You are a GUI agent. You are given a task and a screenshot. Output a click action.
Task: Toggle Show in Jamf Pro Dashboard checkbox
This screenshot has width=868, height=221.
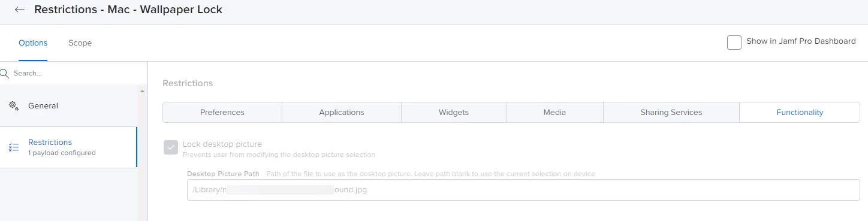734,42
